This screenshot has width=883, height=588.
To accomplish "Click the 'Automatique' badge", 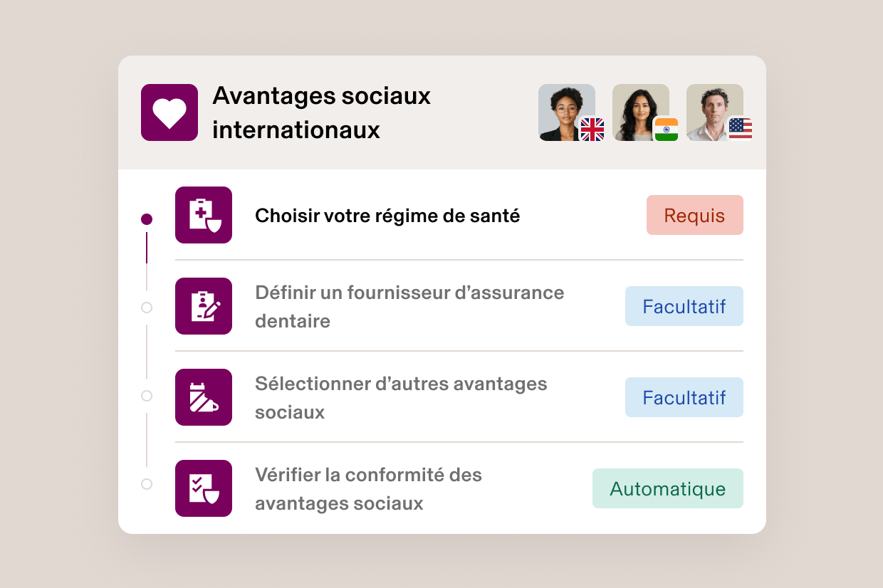I will tap(667, 488).
